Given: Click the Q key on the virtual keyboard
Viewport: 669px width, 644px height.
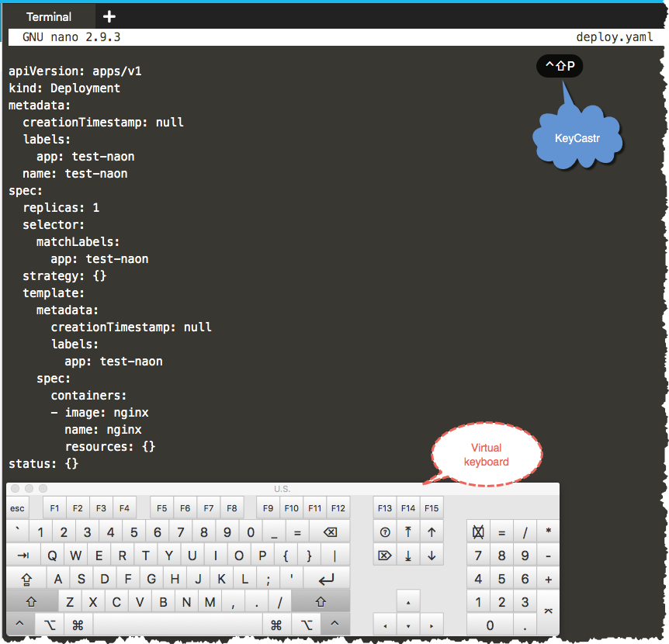Looking at the screenshot, I should pos(53,556).
